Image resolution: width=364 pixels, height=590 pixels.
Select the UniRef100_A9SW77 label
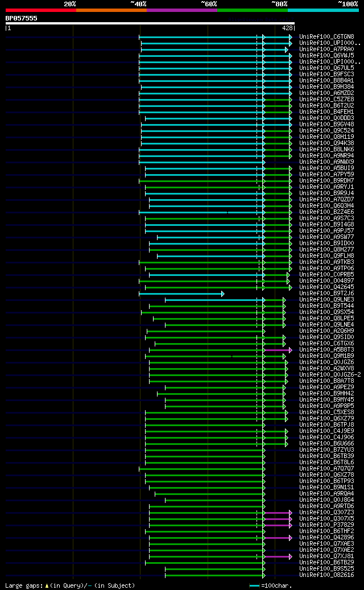click(x=326, y=237)
